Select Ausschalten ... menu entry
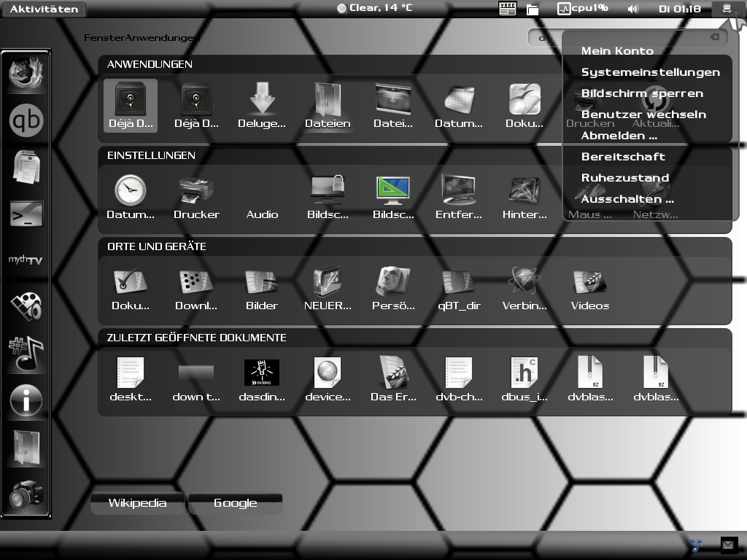The image size is (747, 560). click(x=627, y=199)
